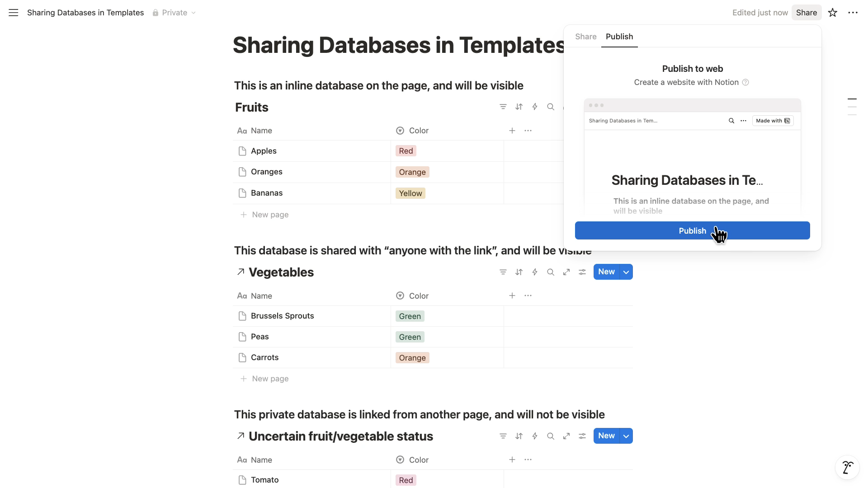
Task: Add a new property to the Fruits table
Action: coord(512,130)
